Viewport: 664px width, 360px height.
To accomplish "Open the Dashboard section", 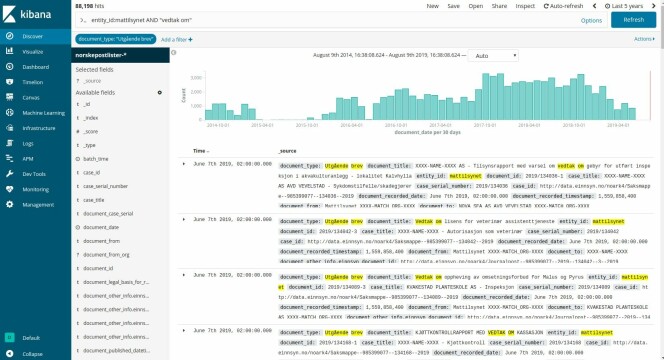I will coord(36,67).
